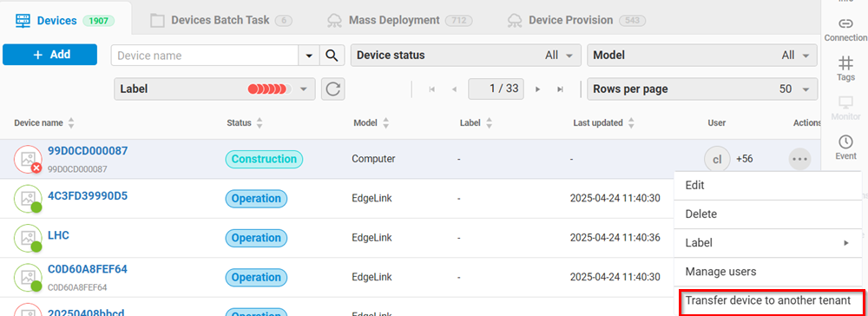Click the thumbnail icon of device 99D0CD000087
The image size is (868, 316).
pos(29,160)
